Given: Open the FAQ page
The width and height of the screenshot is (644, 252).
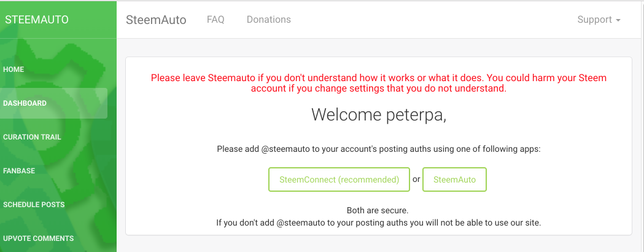Looking at the screenshot, I should click(215, 19).
